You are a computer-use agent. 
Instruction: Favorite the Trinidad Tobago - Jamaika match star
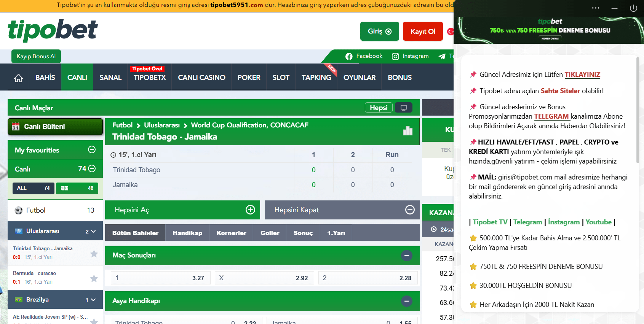coord(94,254)
